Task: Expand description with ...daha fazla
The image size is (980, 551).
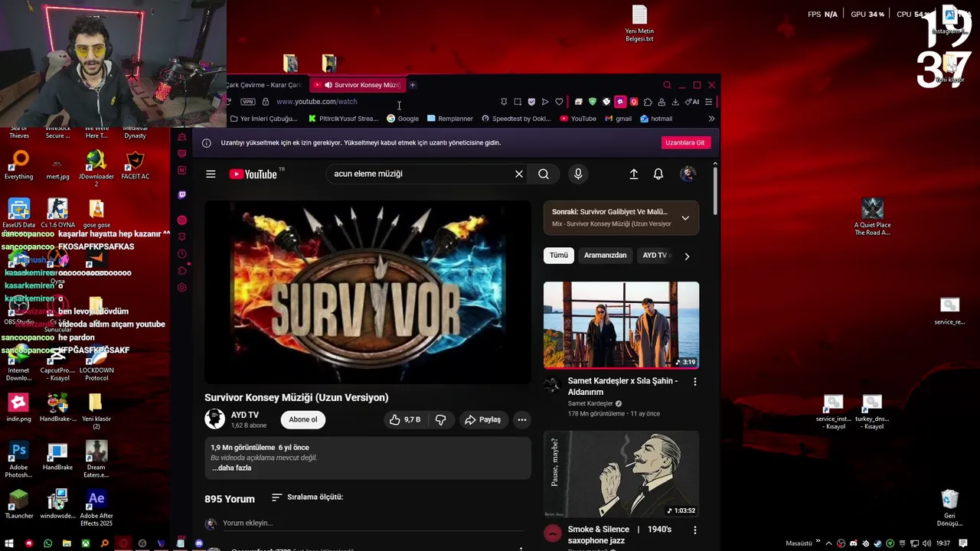Action: click(x=231, y=468)
